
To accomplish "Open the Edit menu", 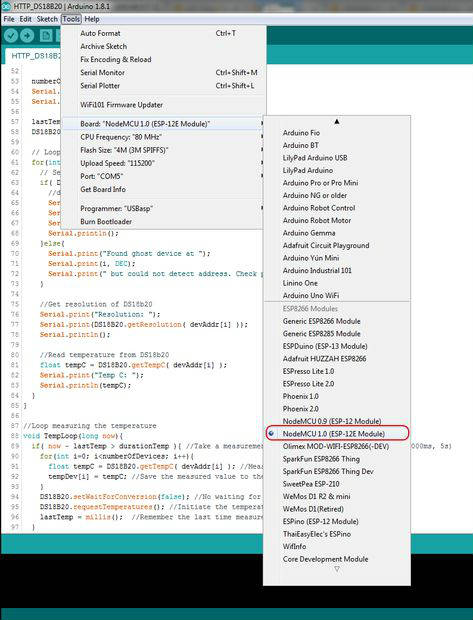I will (25, 19).
